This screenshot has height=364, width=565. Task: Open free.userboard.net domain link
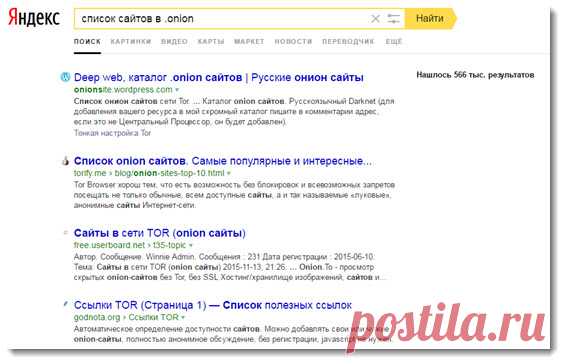point(109,245)
